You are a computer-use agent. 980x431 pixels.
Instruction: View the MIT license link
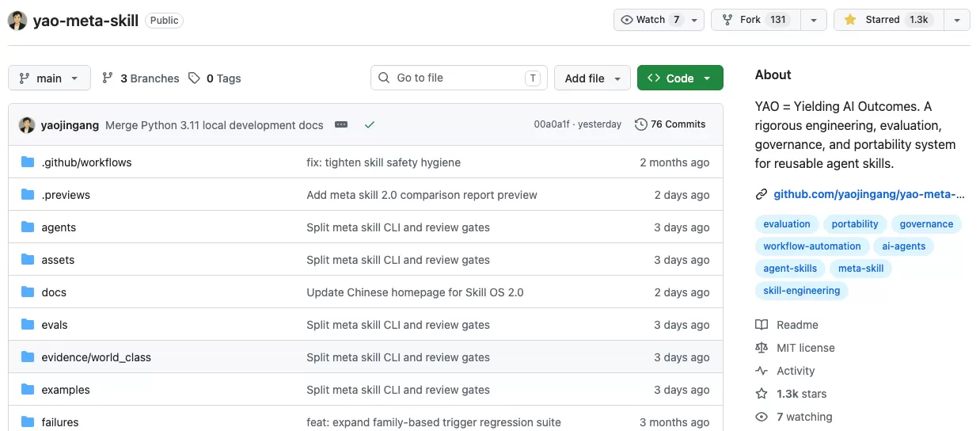pyautogui.click(x=795, y=348)
